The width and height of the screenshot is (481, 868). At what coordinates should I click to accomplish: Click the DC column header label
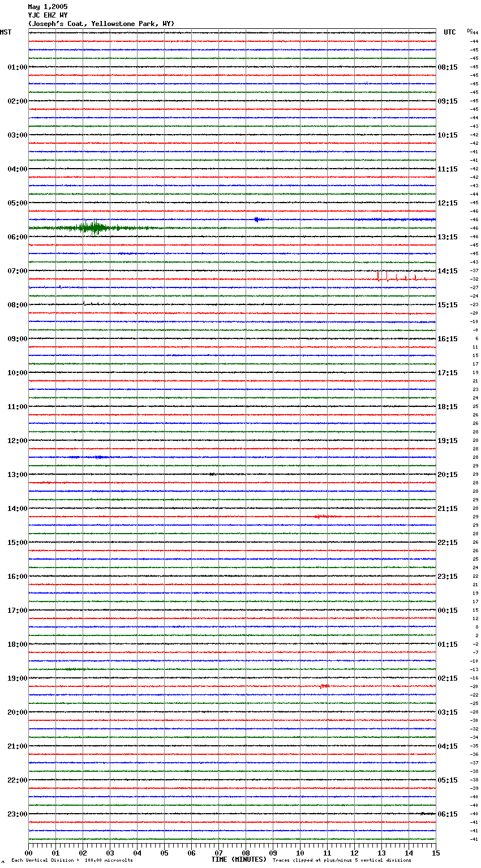470,30
